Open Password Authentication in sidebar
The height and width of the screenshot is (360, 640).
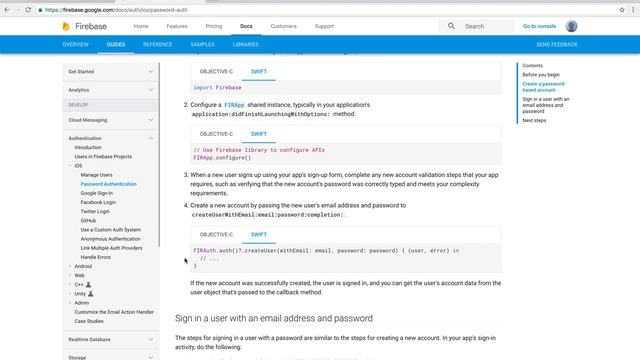109,184
